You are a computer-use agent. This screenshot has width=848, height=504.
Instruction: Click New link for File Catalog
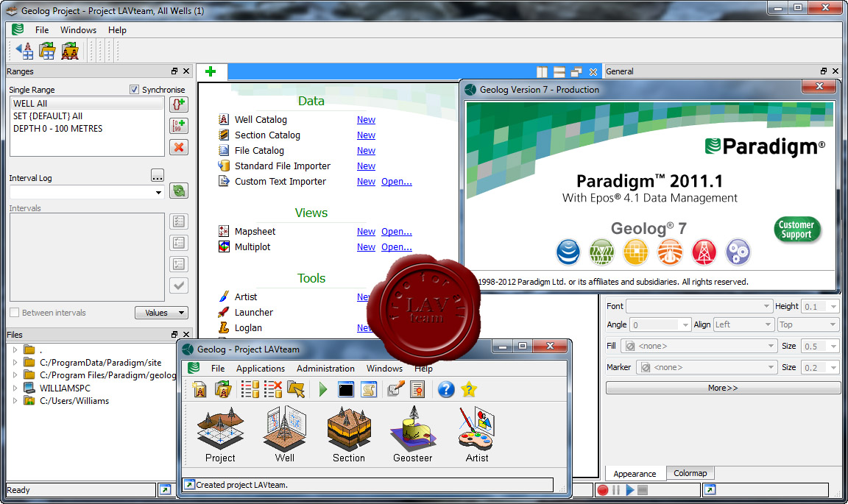(366, 151)
